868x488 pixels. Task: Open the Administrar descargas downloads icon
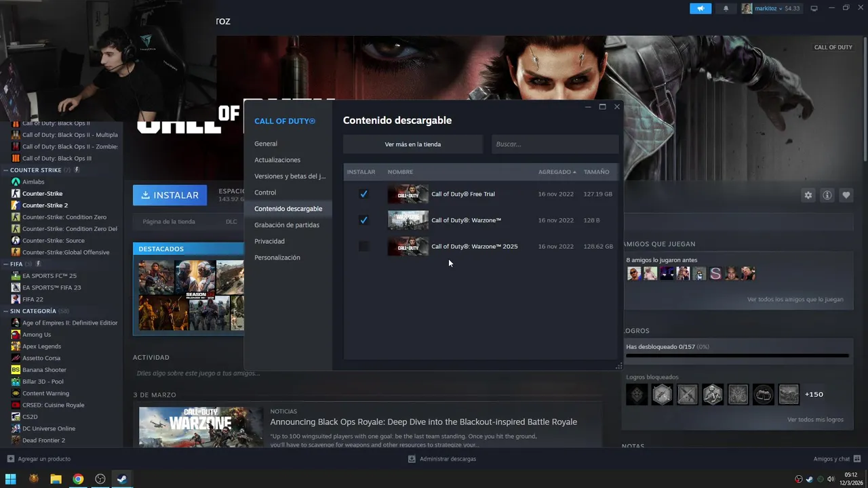coord(412,459)
